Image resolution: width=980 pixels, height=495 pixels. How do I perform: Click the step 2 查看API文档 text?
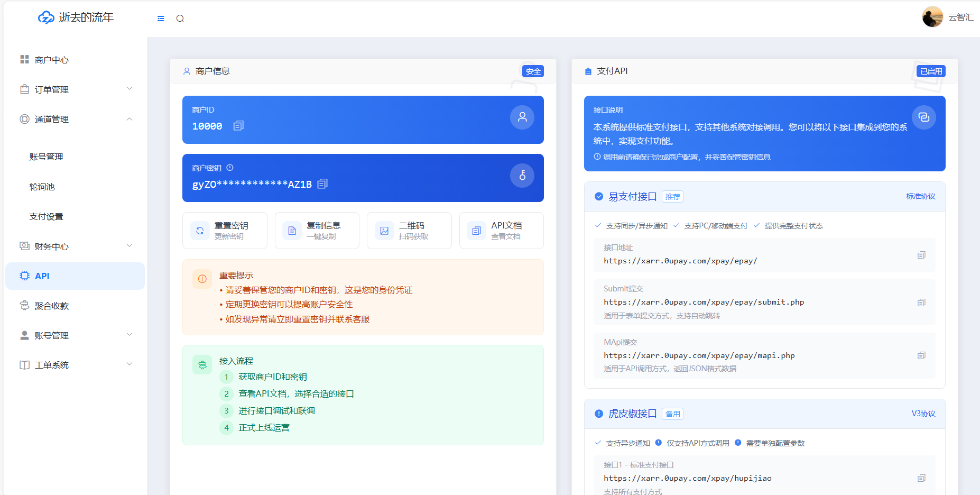[x=296, y=394]
